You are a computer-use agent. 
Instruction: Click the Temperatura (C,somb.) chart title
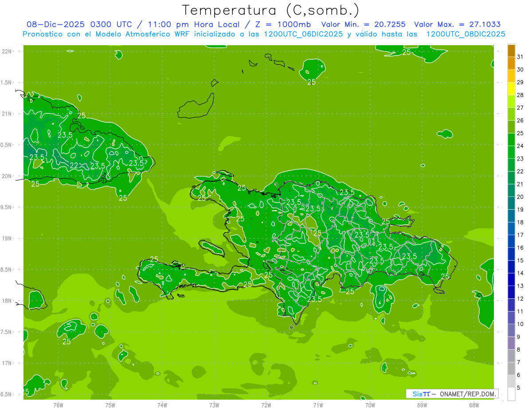coord(271,10)
